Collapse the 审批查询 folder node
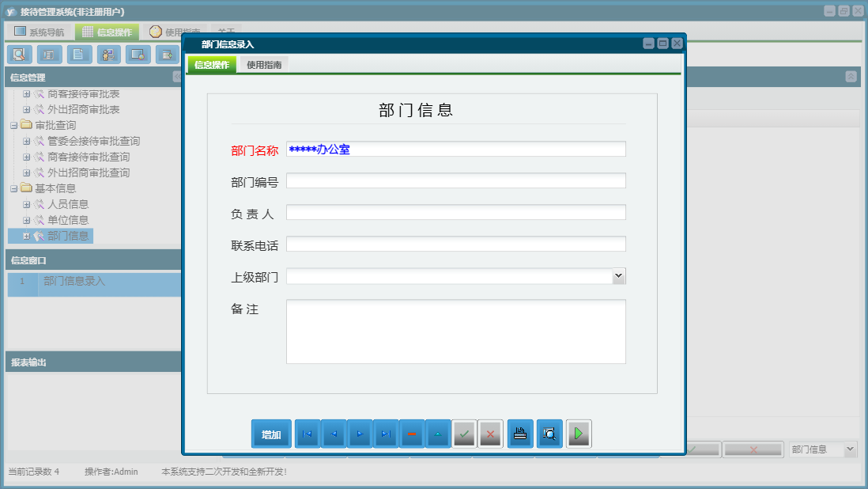868x489 pixels. (x=14, y=126)
